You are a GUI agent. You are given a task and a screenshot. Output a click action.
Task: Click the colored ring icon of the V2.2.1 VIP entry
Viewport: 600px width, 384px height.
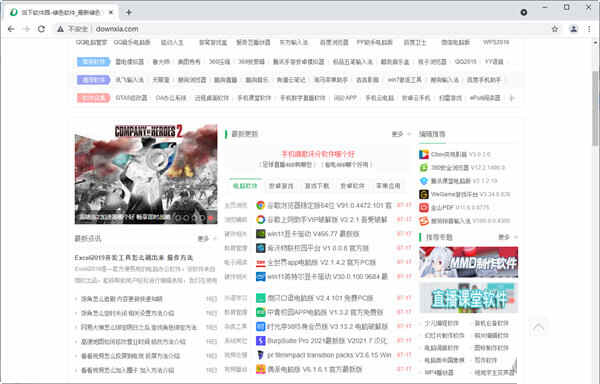[261, 220]
